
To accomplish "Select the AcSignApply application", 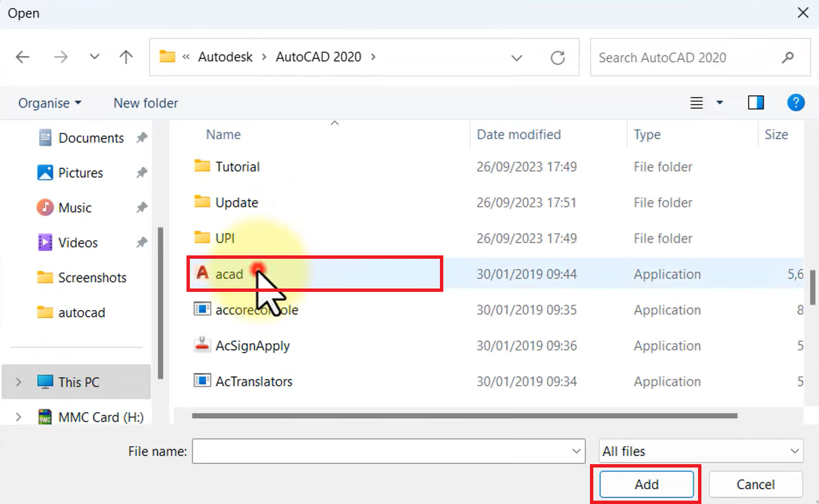I will pos(252,346).
